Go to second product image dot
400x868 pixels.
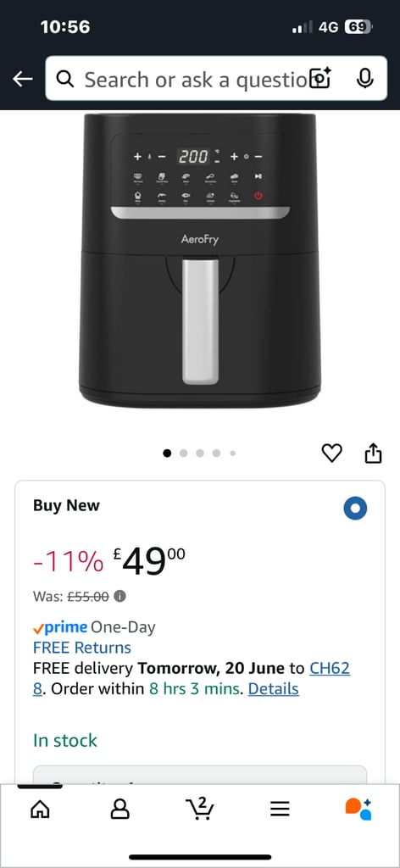click(x=184, y=453)
